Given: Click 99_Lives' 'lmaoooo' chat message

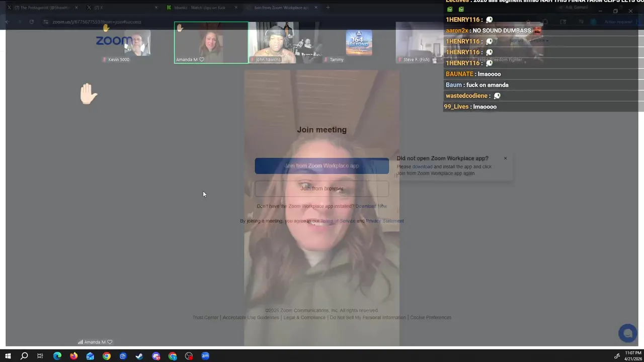Looking at the screenshot, I should (x=470, y=107).
